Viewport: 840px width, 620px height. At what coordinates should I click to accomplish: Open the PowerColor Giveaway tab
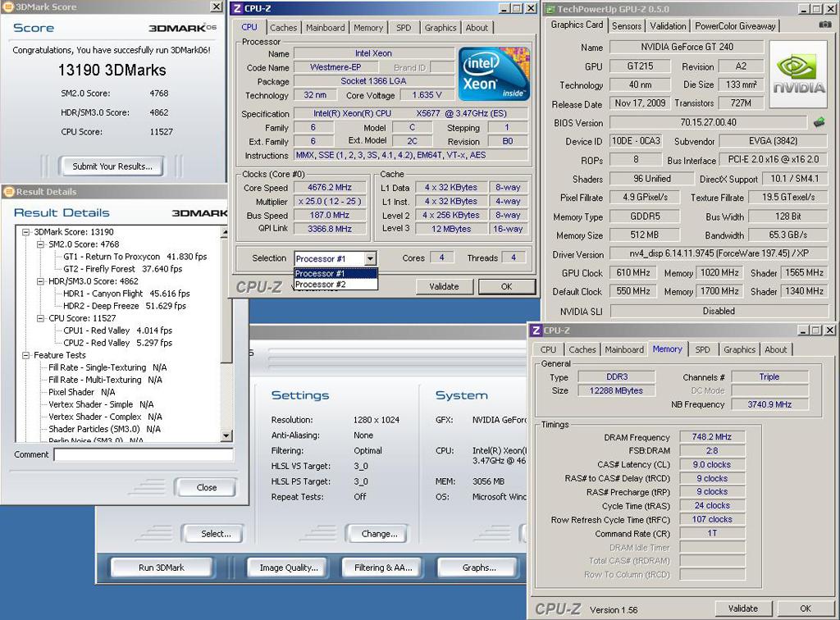click(x=735, y=25)
